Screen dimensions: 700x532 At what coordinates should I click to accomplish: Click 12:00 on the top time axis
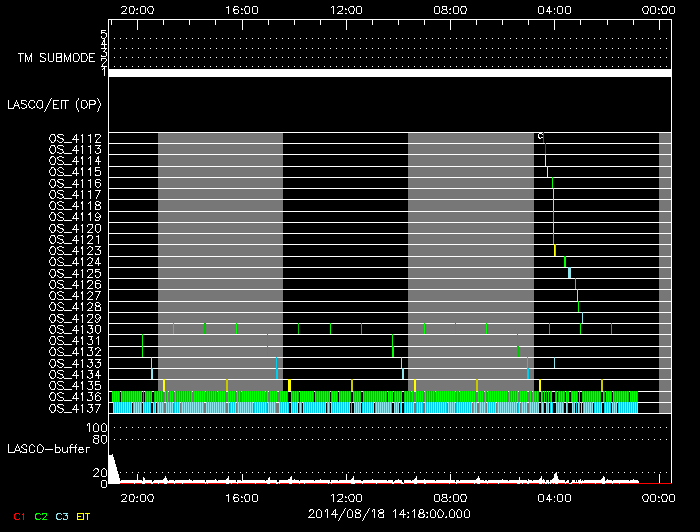coord(346,10)
